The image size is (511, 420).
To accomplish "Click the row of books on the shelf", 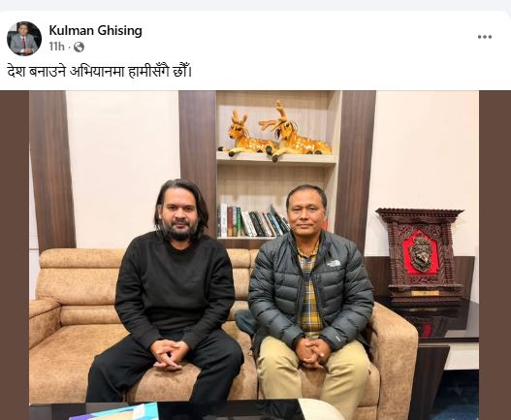I will click(252, 221).
